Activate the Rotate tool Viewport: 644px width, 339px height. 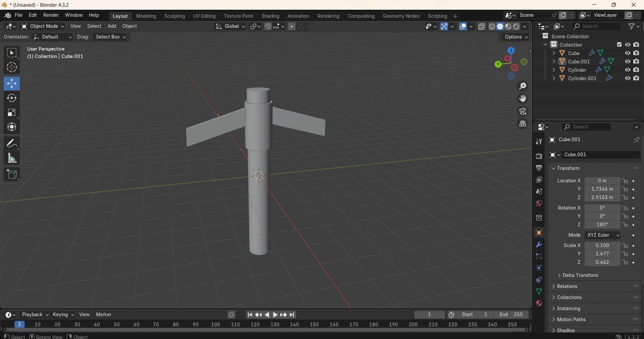(x=12, y=98)
